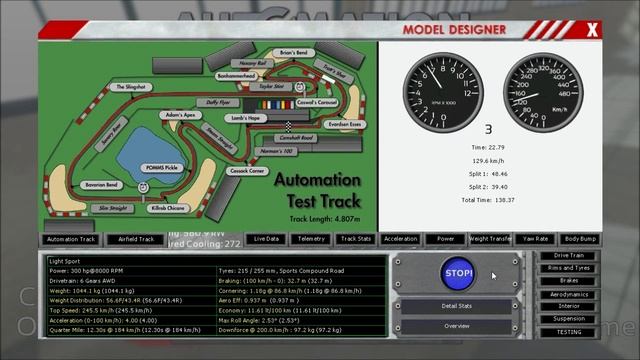Image resolution: width=640 pixels, height=360 pixels.
Task: Select the Airfield Track tab
Action: 136,240
